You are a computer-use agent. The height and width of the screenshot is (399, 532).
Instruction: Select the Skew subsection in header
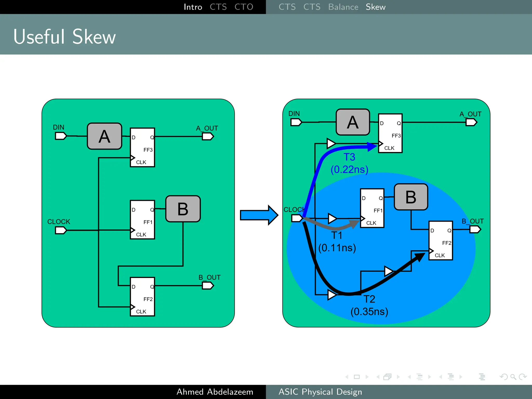pos(376,7)
